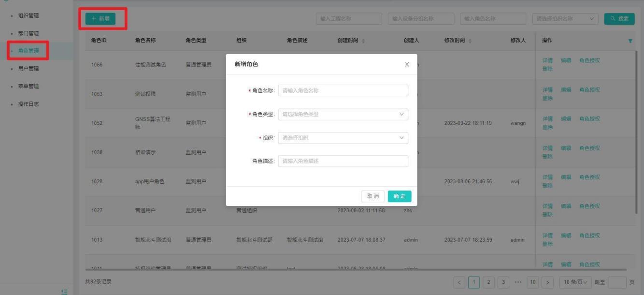Click the 角色名称 input field in dialog

pos(343,91)
